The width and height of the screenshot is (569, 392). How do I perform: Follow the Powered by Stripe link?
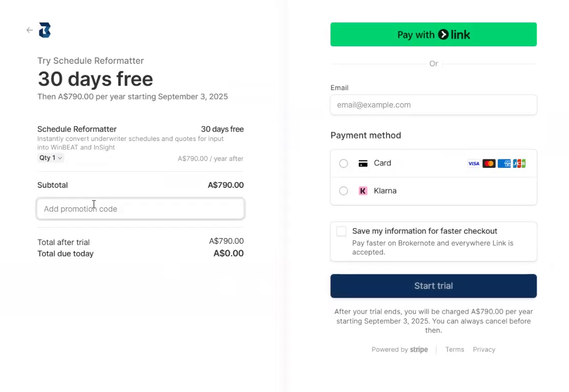(400, 350)
